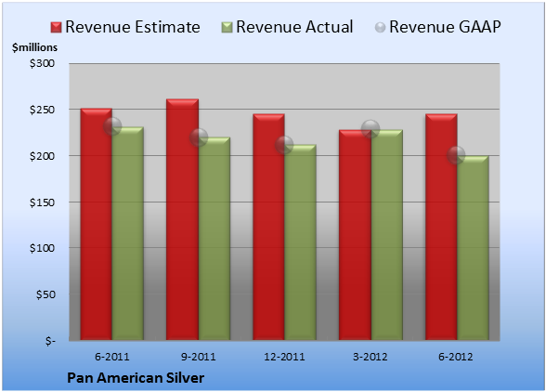Select the red estimate bar for 9-2011
546x392 pixels.
[x=182, y=219]
